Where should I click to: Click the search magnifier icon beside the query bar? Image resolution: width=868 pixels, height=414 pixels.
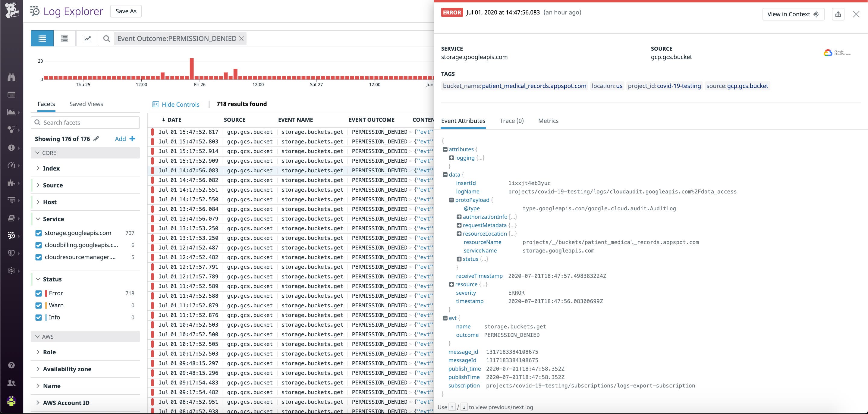[x=106, y=39]
